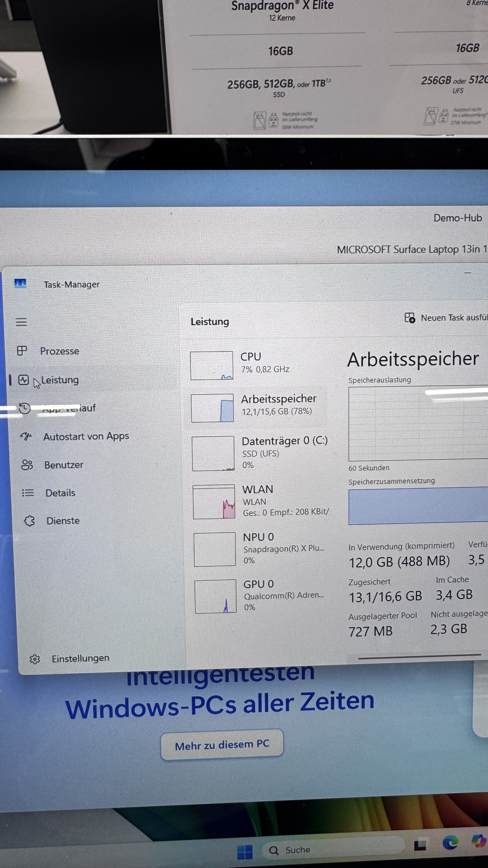The width and height of the screenshot is (488, 868).
Task: Minimize the Task-Manager window
Action: [x=468, y=272]
